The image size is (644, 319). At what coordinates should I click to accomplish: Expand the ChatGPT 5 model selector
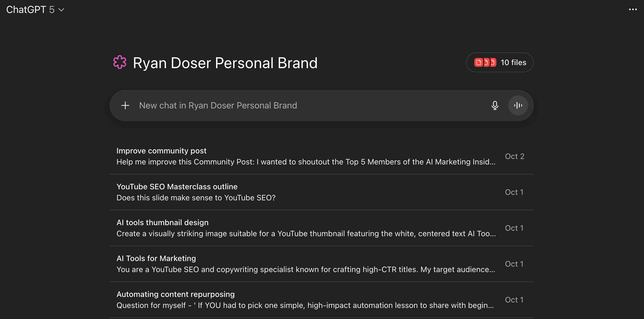[30, 10]
